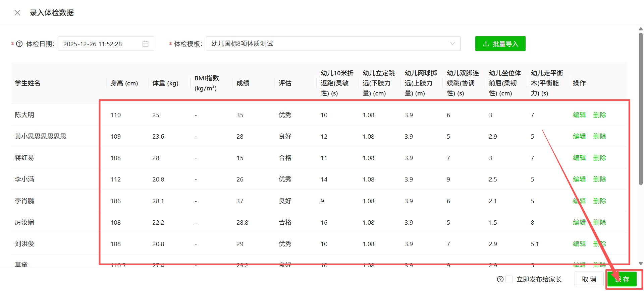Click the 批量导入 upload button
Viewport: 644px width, 291px height.
[x=500, y=44]
